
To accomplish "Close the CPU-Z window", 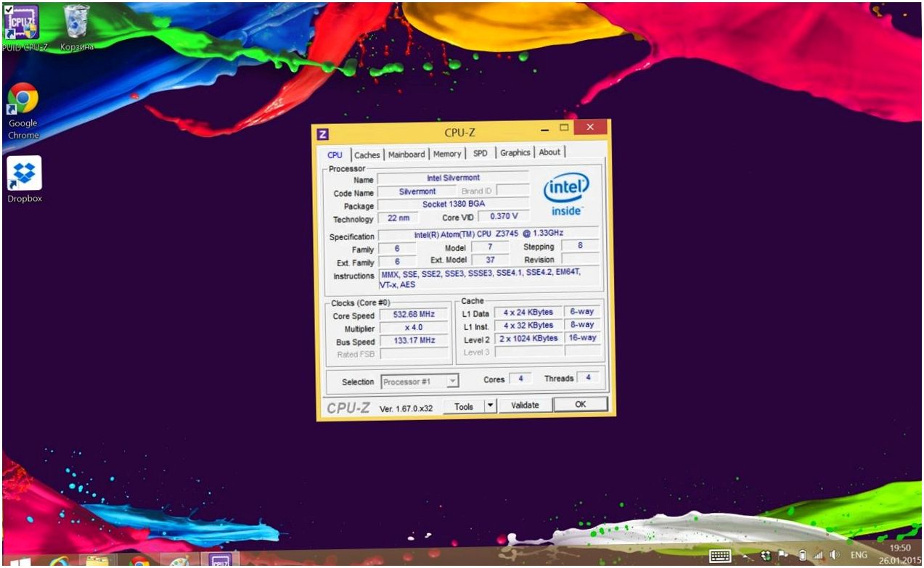I will (591, 128).
